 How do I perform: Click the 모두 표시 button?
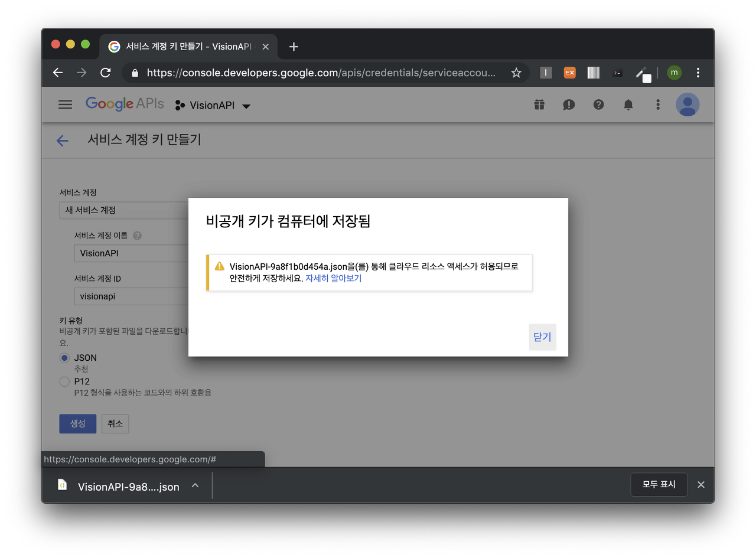coord(659,484)
